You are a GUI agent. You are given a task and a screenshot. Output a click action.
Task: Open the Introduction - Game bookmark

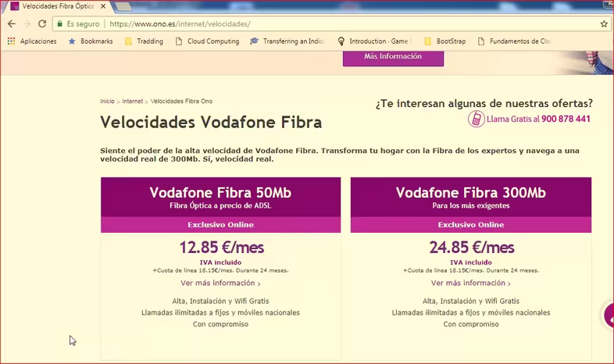coord(375,41)
